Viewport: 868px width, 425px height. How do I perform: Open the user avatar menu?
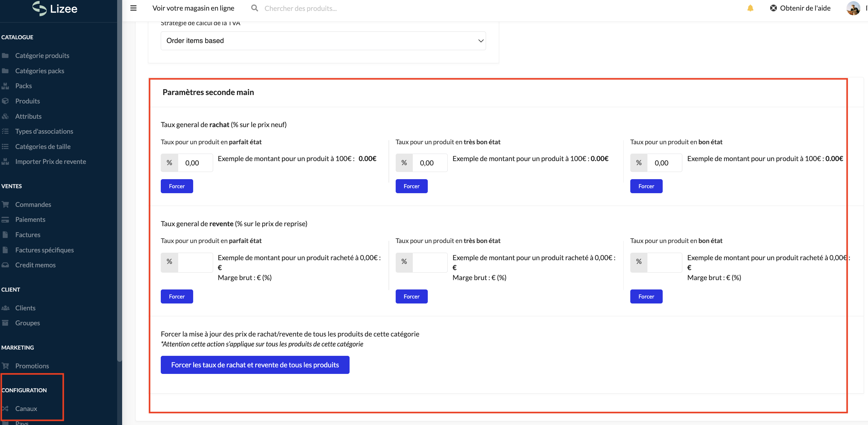pyautogui.click(x=853, y=8)
